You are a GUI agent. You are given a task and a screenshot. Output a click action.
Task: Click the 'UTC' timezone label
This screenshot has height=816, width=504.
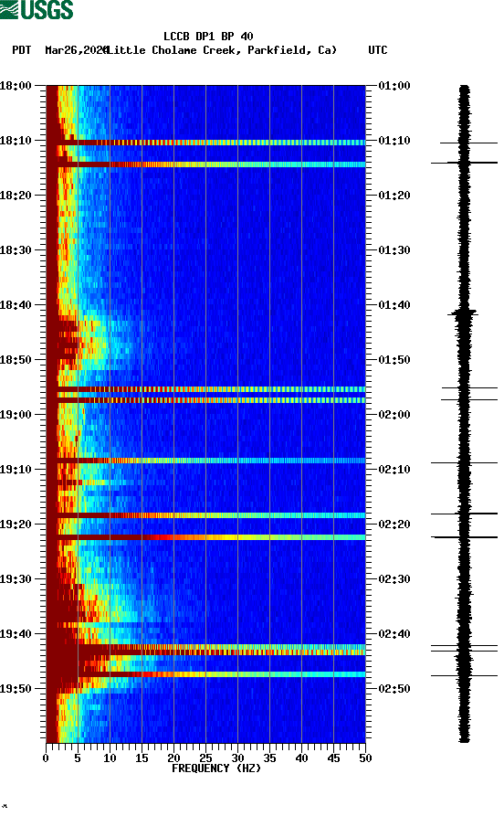coord(378,50)
